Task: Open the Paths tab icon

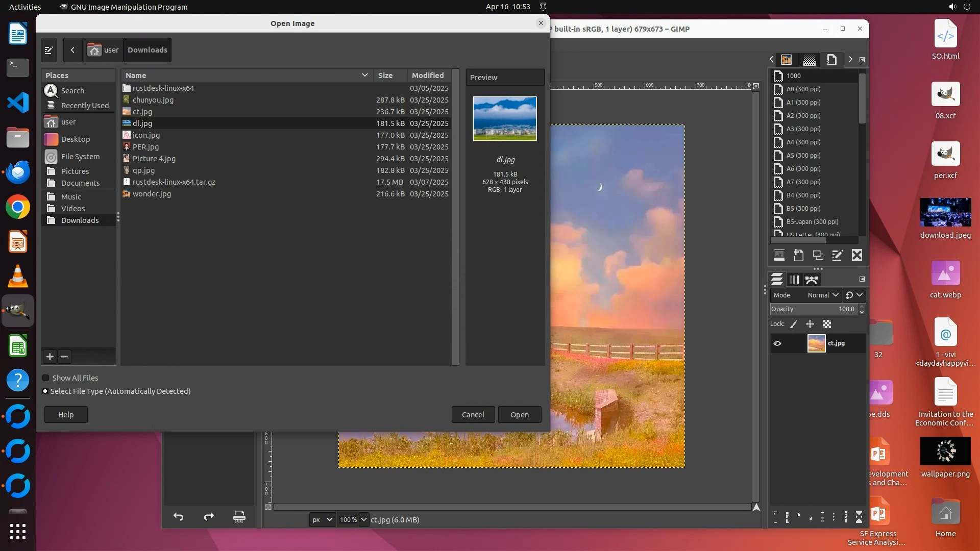Action: (x=812, y=280)
